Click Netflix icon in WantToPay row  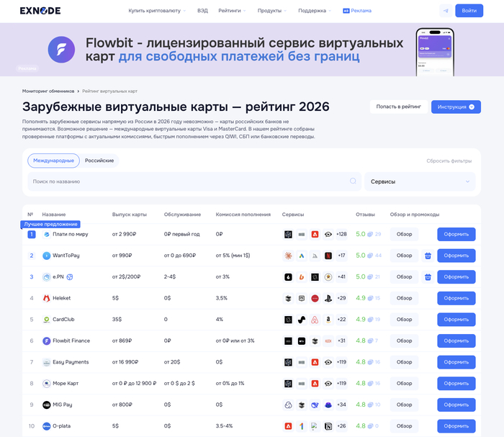[x=328, y=256]
